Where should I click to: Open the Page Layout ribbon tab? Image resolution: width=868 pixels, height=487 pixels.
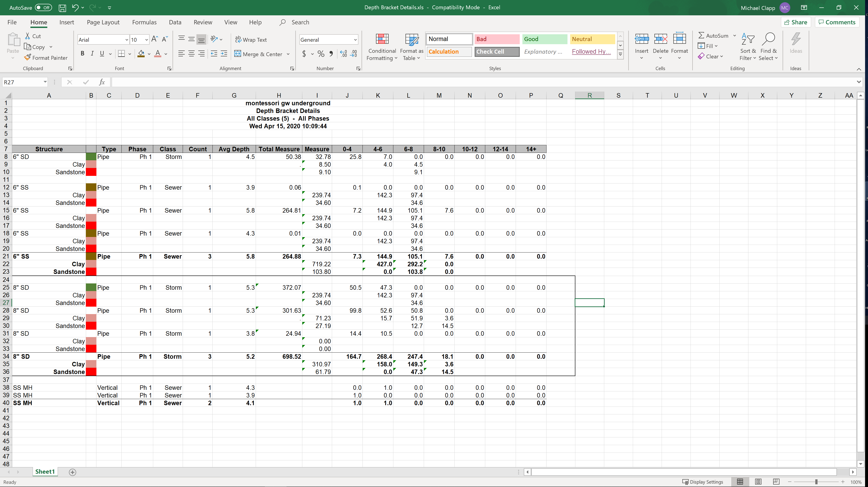coord(103,22)
